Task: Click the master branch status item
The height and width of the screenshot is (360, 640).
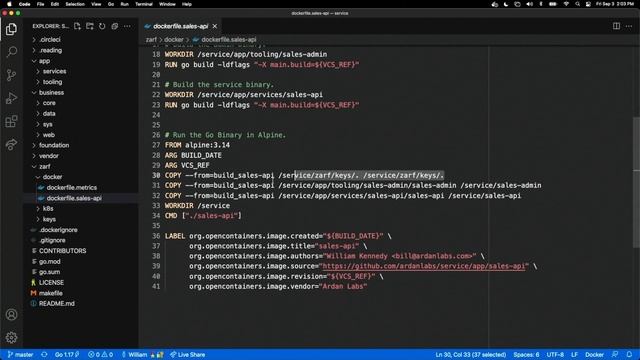Action: (x=20, y=355)
